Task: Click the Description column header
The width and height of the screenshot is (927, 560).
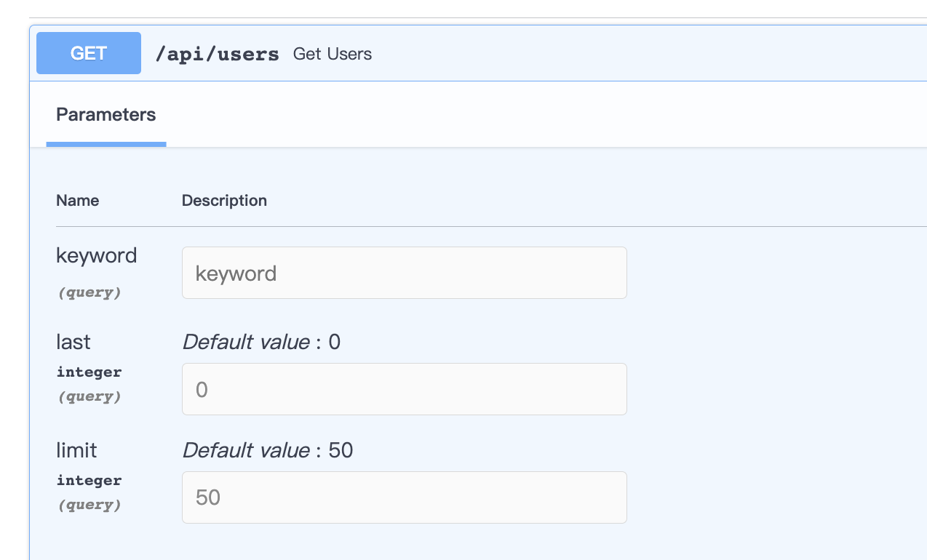Action: pos(224,201)
